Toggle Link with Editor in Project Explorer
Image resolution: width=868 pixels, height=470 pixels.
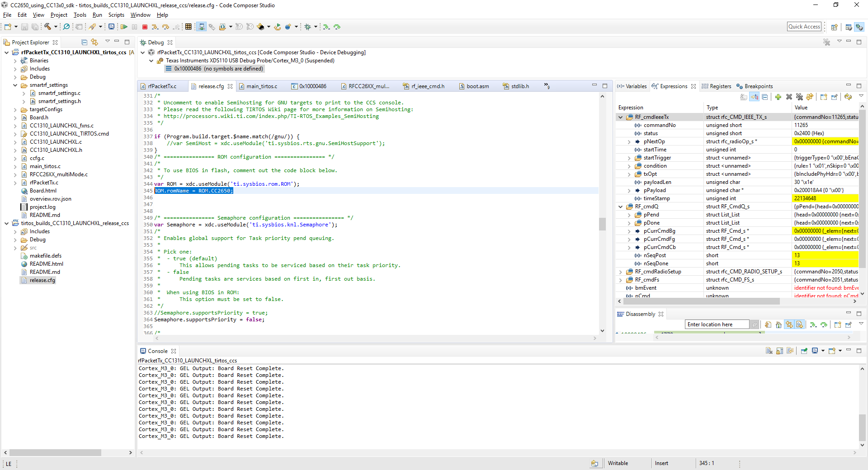pos(94,42)
